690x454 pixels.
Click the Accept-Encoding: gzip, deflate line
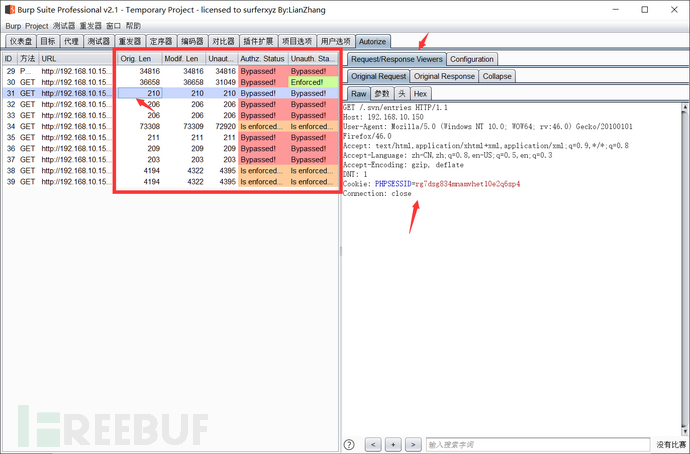(x=403, y=165)
